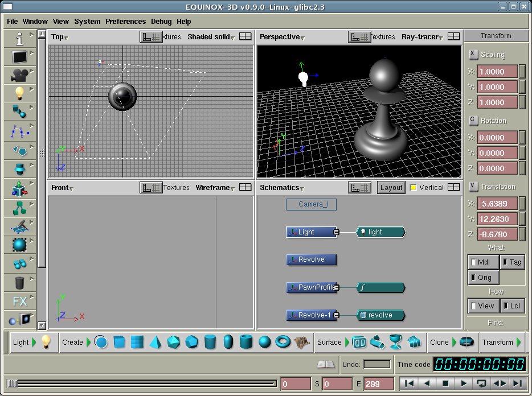Create a tube primitive
The width and height of the screenshot is (532, 396).
tap(246, 342)
